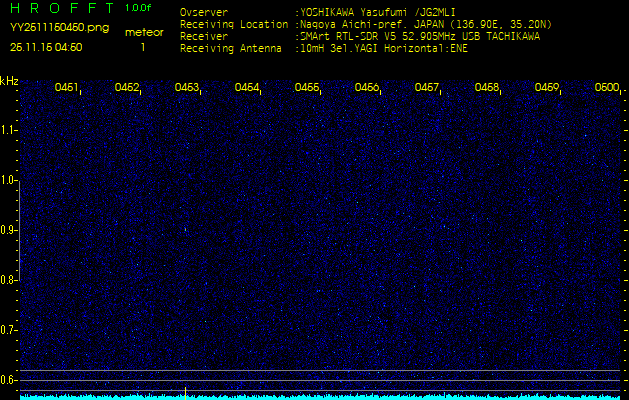Click the 0451 time marker
629x400 pixels.
click(x=67, y=88)
